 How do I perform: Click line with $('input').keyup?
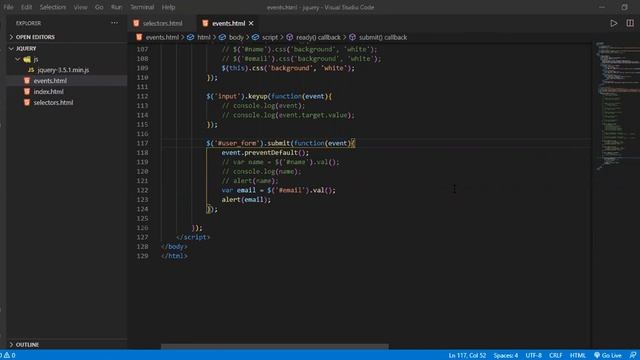[x=269, y=96]
